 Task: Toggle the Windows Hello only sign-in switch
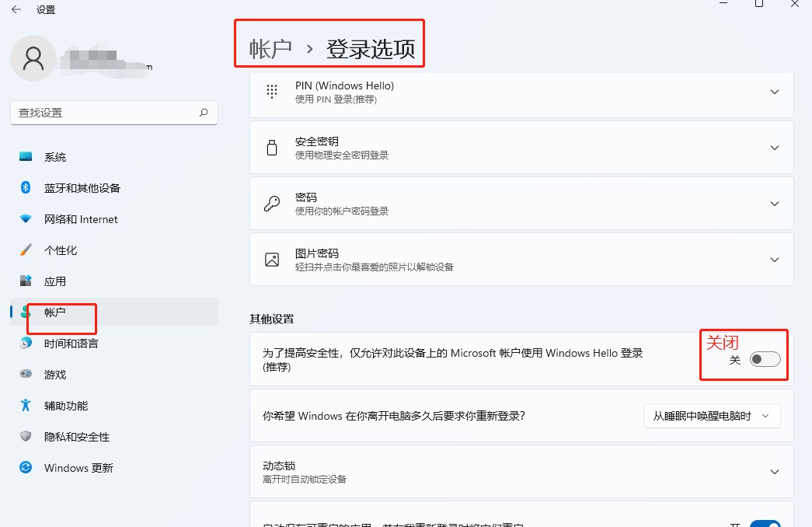pos(765,359)
